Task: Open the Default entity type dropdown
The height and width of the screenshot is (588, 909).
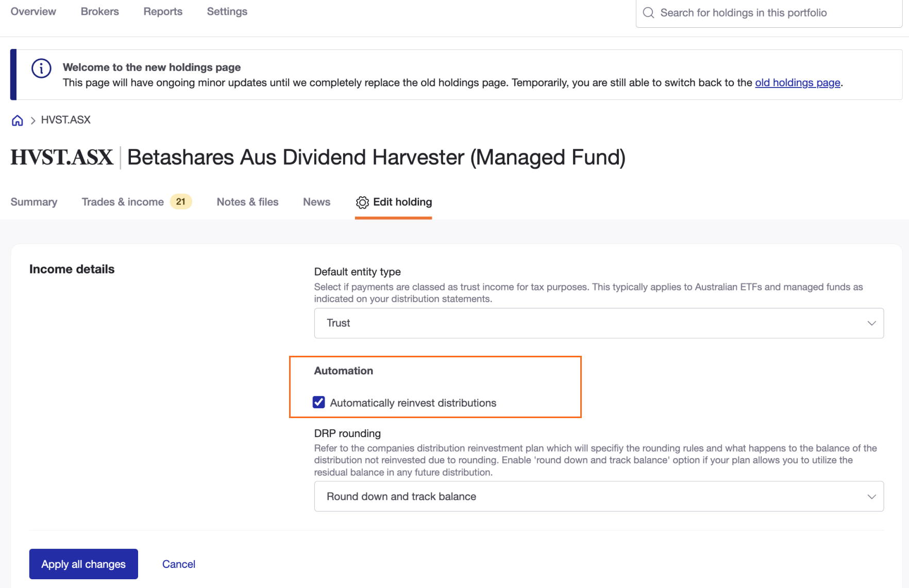Action: click(599, 323)
